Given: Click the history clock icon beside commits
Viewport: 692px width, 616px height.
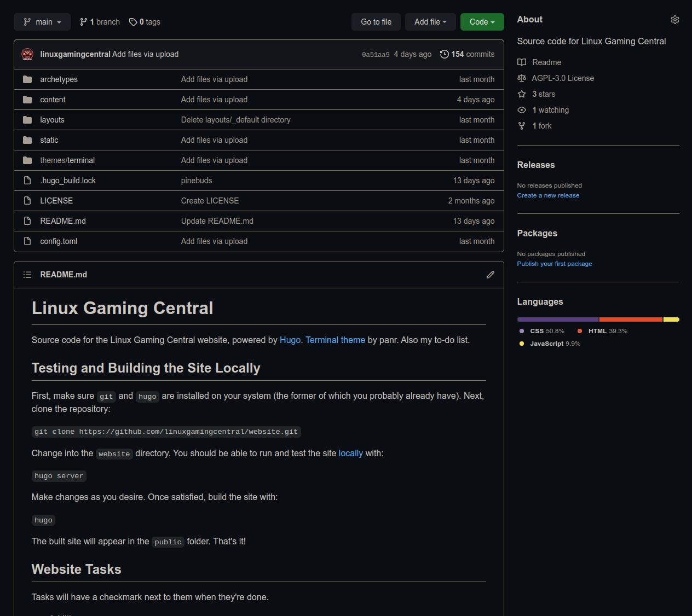Looking at the screenshot, I should [445, 54].
